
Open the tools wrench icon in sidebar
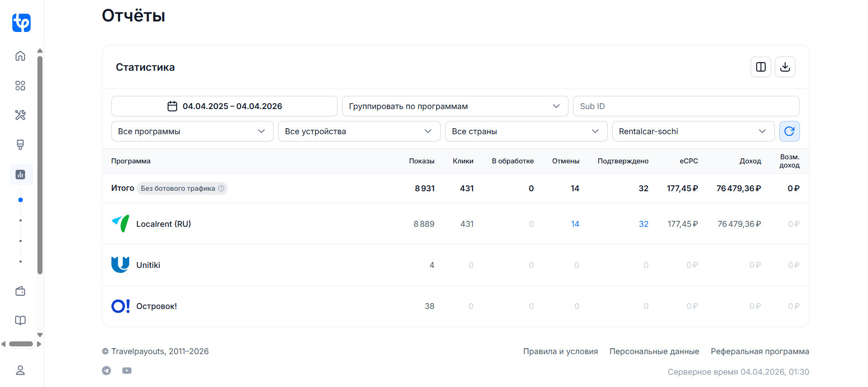click(x=20, y=115)
